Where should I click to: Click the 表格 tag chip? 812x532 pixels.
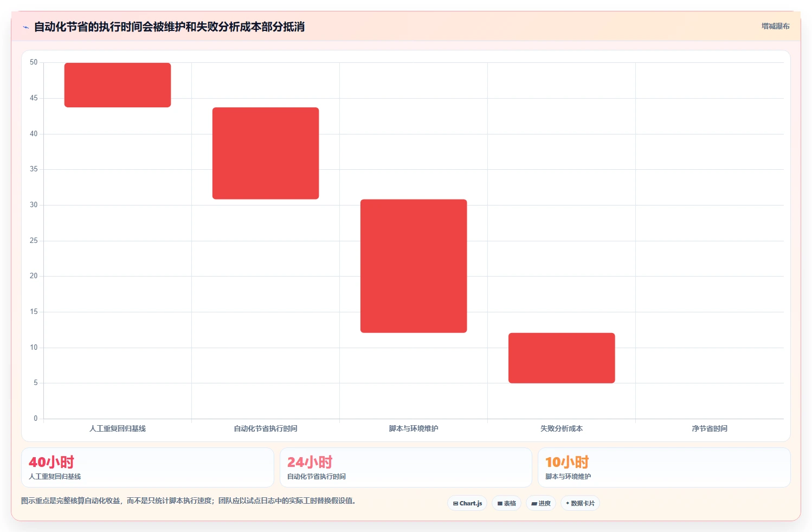tap(506, 503)
